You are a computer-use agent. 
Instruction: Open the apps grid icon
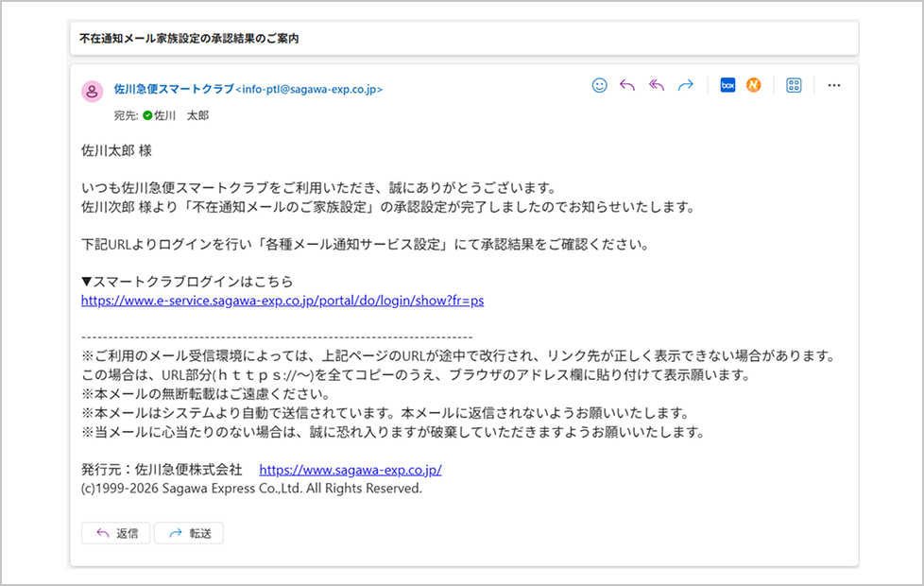[794, 85]
